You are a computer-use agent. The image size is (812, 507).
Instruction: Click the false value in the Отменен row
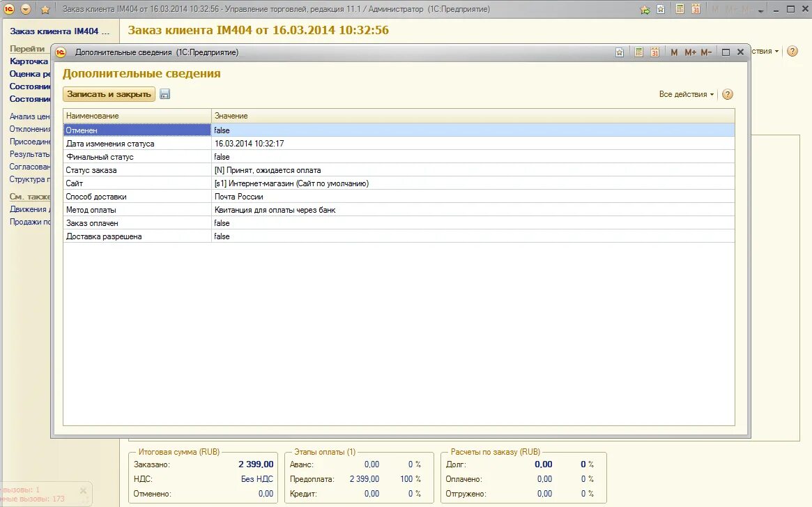222,130
